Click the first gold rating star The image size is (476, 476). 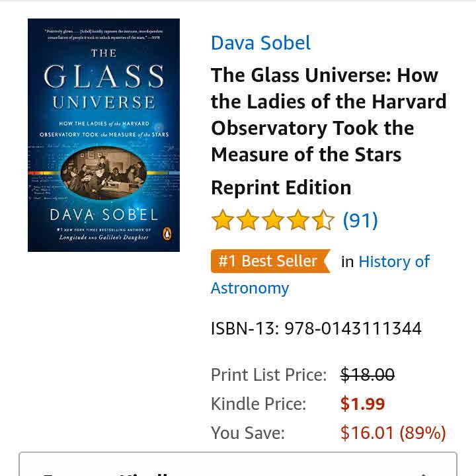[223, 220]
